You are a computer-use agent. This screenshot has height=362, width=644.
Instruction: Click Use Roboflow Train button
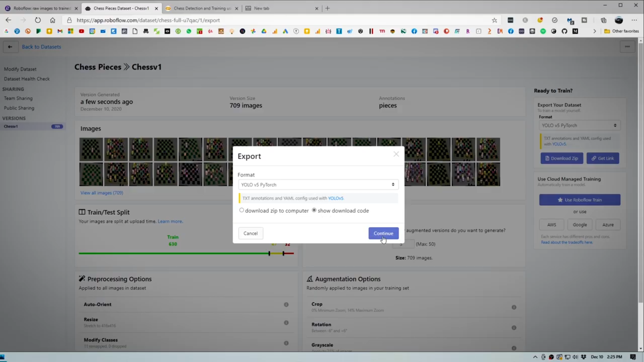click(x=580, y=200)
